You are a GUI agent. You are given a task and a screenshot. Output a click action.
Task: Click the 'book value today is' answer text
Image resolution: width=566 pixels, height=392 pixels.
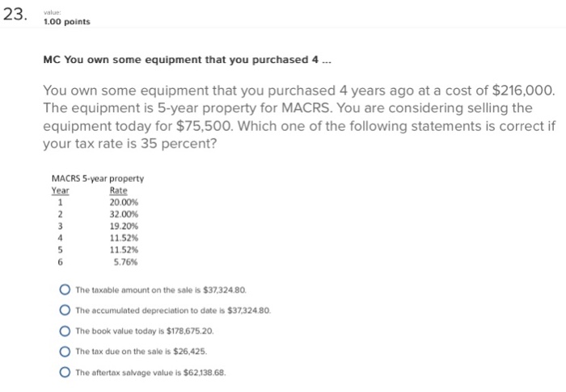tap(145, 331)
